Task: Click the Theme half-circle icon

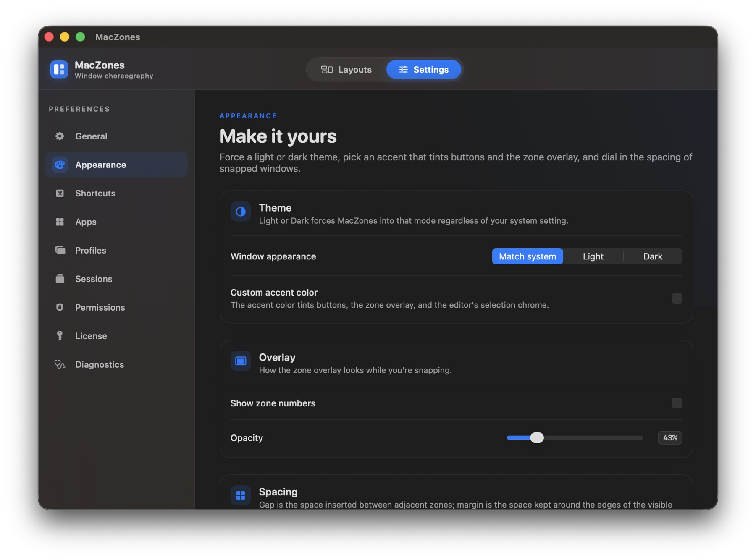Action: tap(241, 212)
